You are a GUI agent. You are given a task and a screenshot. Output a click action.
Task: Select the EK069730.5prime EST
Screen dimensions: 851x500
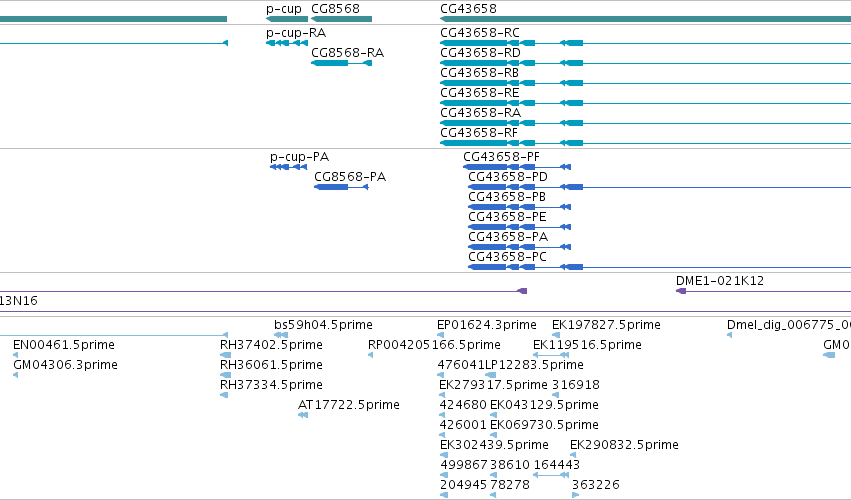coord(544,426)
